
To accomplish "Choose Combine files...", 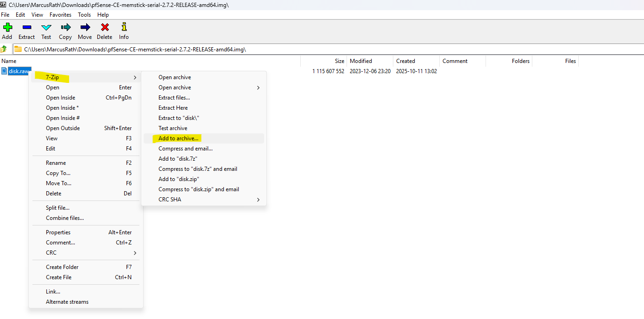I will click(x=86, y=218).
